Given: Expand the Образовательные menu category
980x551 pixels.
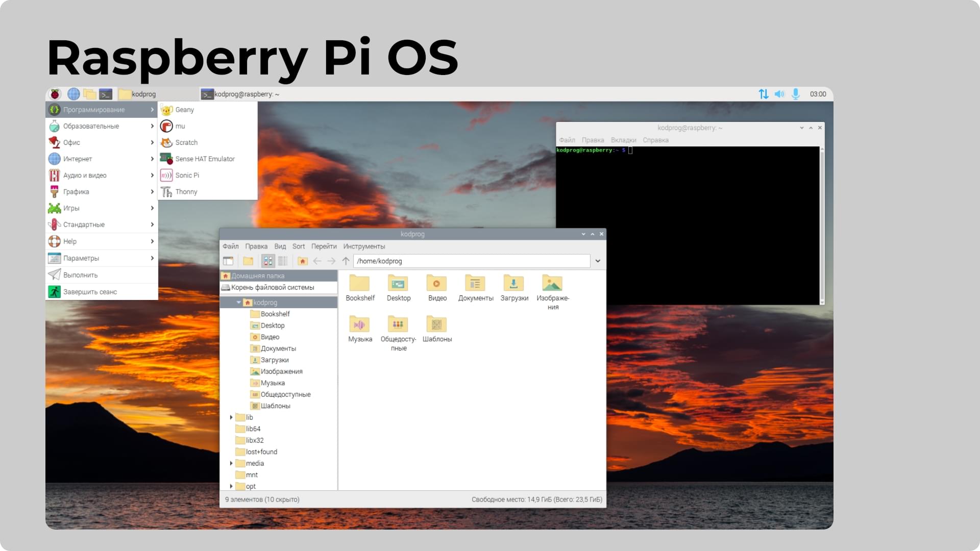Looking at the screenshot, I should [x=102, y=126].
